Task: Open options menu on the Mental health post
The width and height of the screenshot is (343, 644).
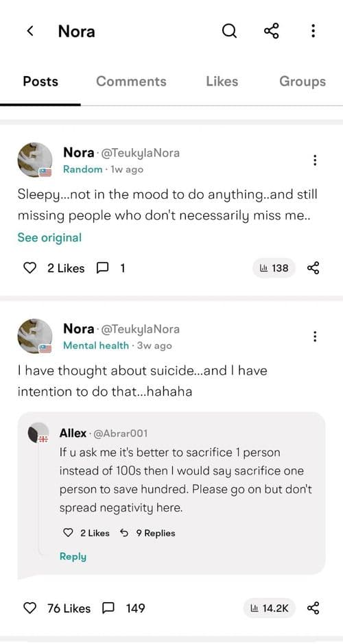Action: [315, 336]
